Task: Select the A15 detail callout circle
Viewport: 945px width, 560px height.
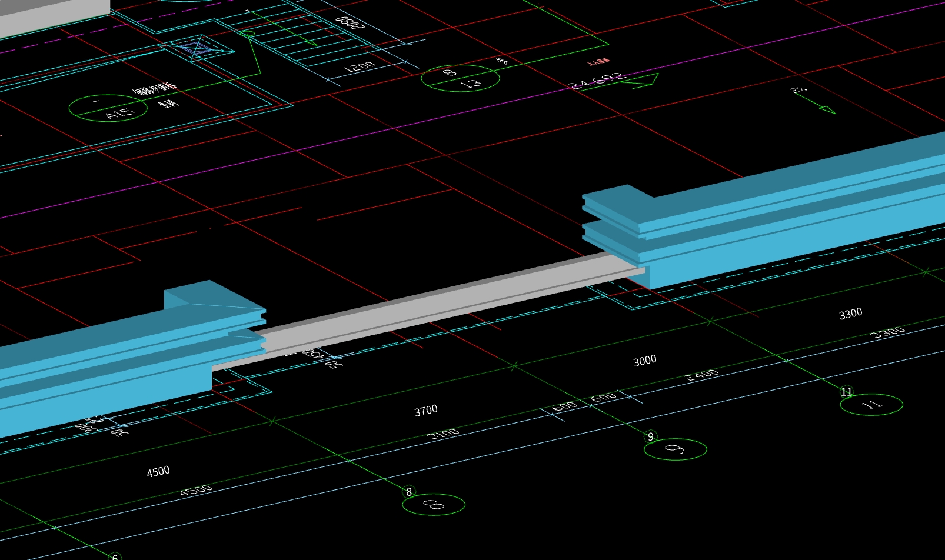Action: [108, 108]
